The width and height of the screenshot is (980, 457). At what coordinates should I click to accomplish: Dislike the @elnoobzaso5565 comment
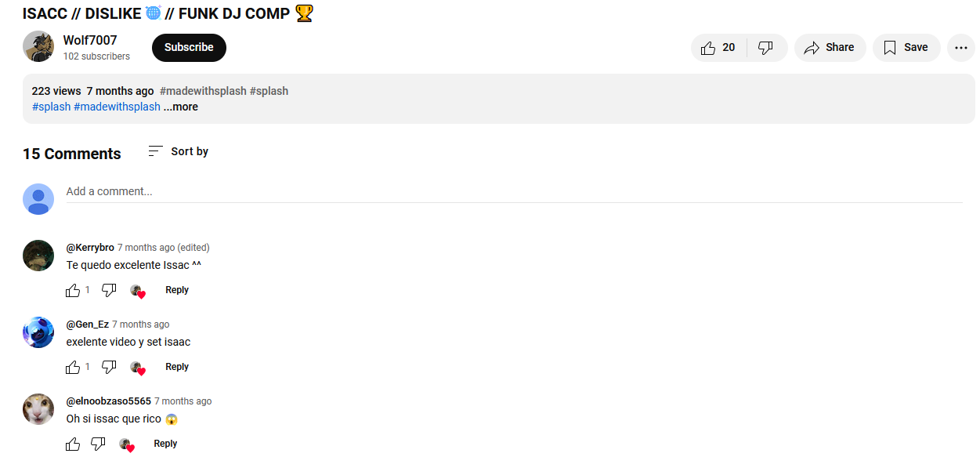pyautogui.click(x=98, y=444)
